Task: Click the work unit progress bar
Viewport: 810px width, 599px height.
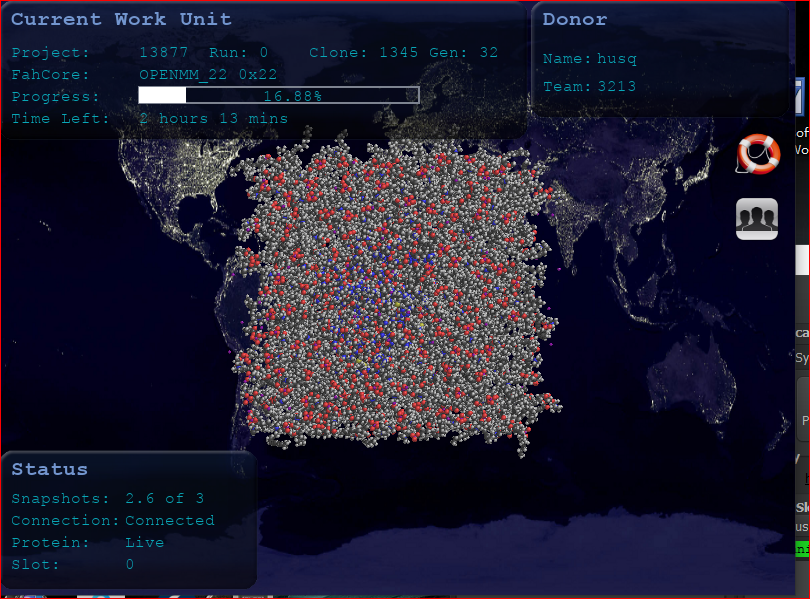Action: [x=279, y=96]
